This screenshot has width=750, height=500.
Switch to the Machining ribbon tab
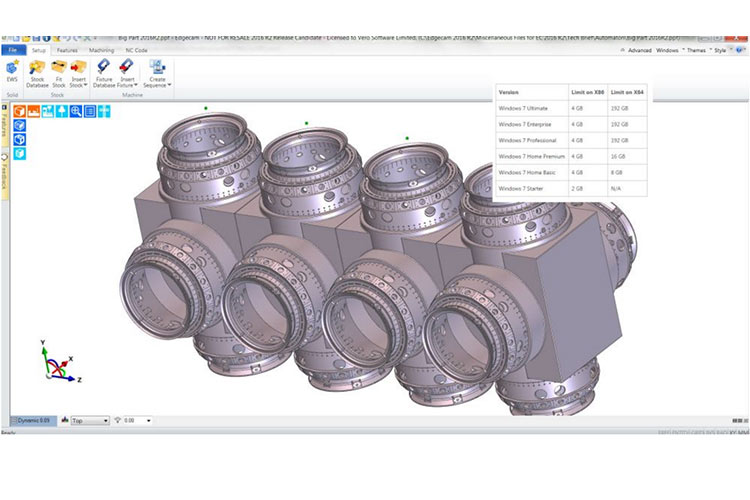(101, 50)
